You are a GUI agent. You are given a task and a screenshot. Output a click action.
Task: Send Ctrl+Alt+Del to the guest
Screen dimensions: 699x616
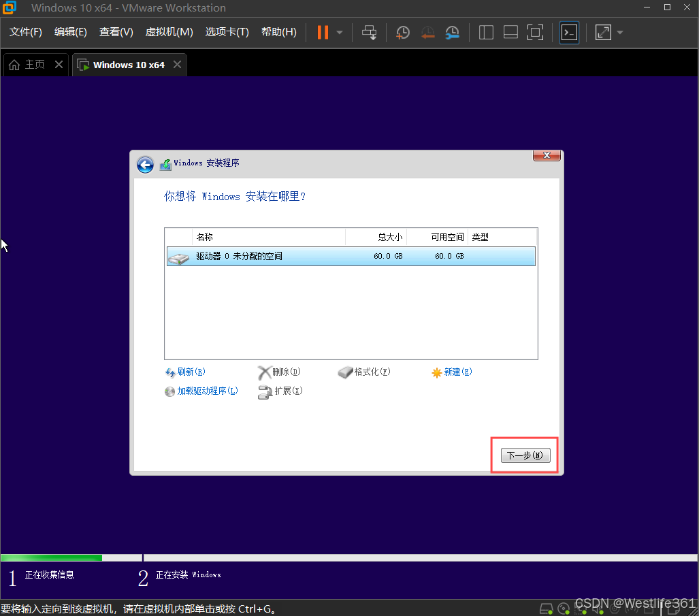(x=369, y=32)
